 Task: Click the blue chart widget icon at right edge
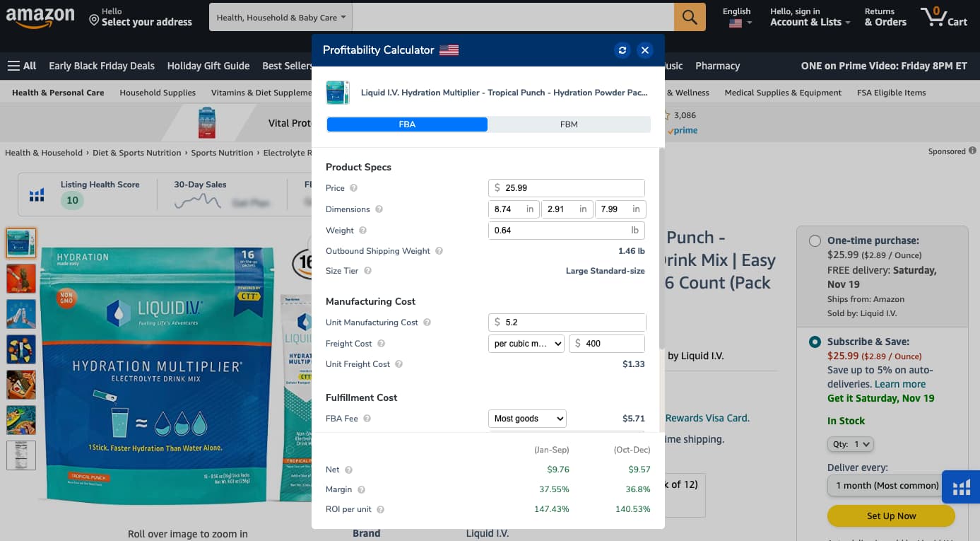pos(961,487)
